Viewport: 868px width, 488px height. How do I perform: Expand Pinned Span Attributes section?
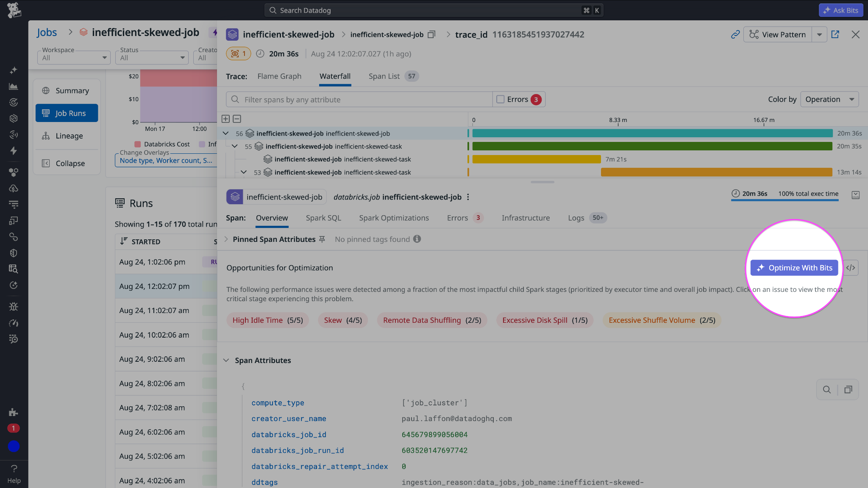click(226, 239)
